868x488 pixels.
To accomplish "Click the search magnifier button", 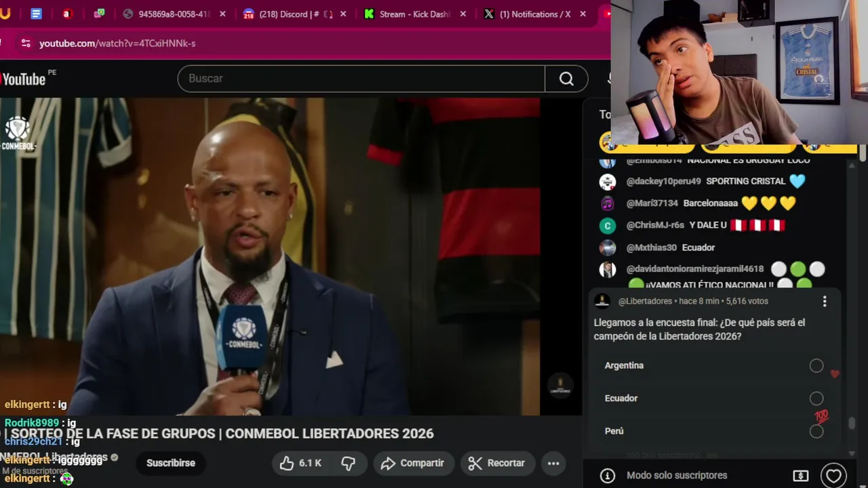I will [566, 79].
